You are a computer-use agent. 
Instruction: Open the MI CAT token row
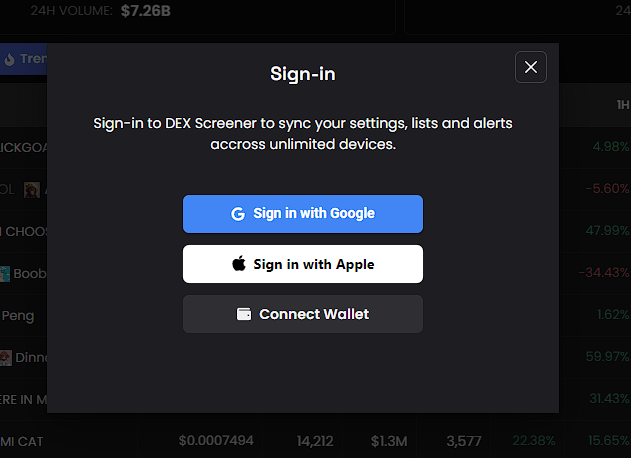click(22, 441)
